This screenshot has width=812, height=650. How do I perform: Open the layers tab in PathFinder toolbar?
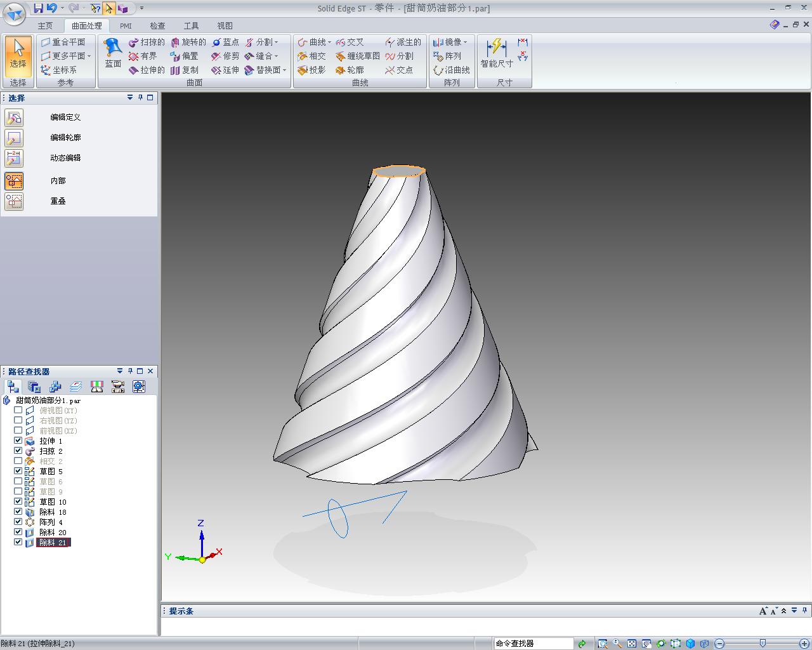75,387
